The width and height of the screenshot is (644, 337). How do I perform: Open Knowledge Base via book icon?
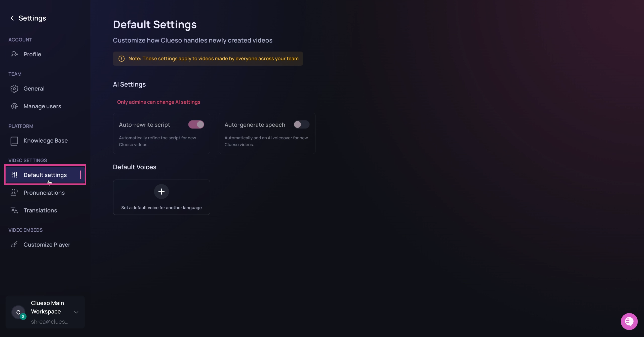[14, 141]
